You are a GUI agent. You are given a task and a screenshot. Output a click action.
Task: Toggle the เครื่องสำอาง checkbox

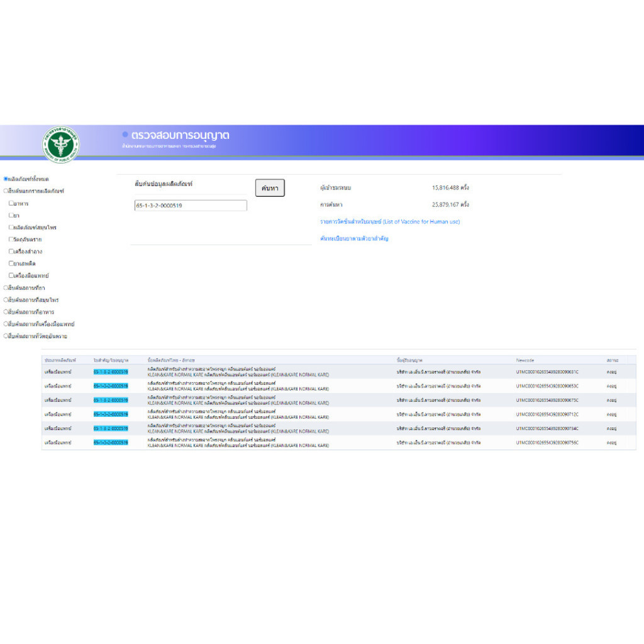coord(11,251)
